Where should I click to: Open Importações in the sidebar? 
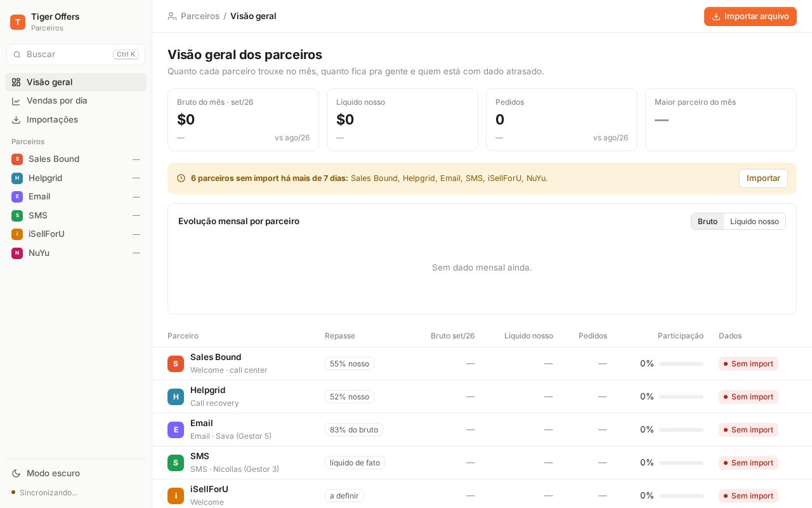coord(75,119)
